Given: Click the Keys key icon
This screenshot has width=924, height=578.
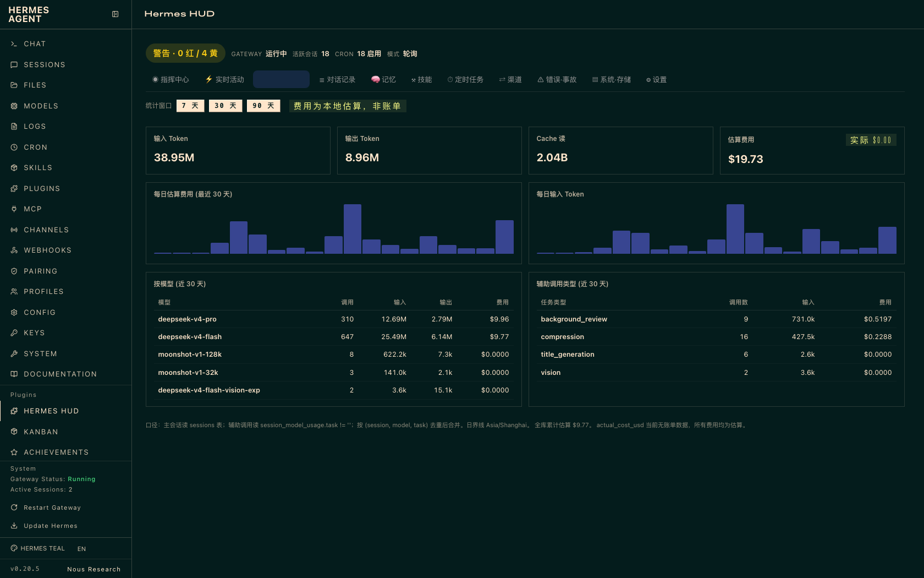Looking at the screenshot, I should pyautogui.click(x=14, y=333).
